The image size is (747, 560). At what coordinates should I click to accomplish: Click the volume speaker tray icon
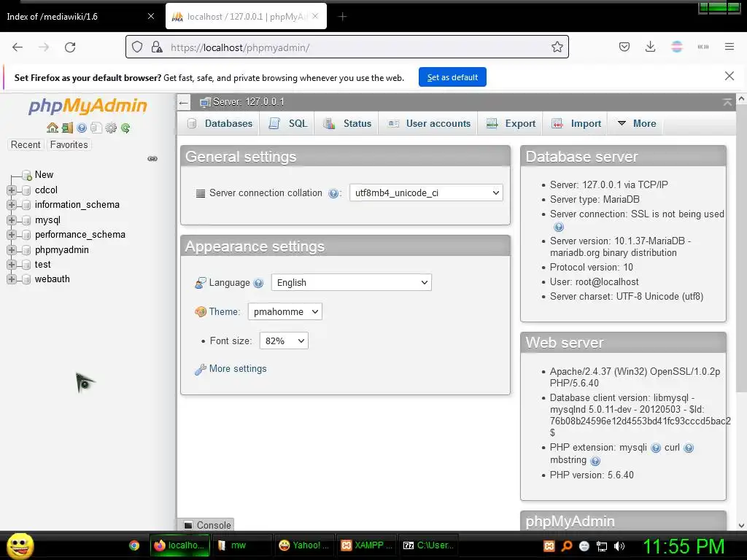[x=619, y=545]
